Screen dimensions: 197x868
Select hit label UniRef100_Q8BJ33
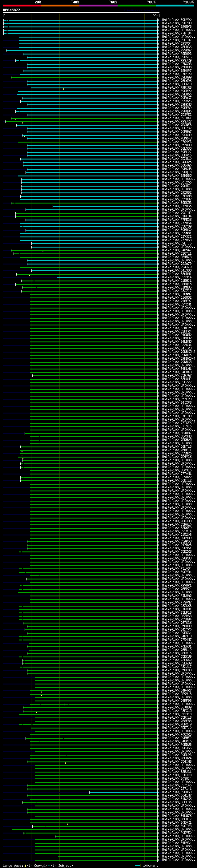coord(177,521)
